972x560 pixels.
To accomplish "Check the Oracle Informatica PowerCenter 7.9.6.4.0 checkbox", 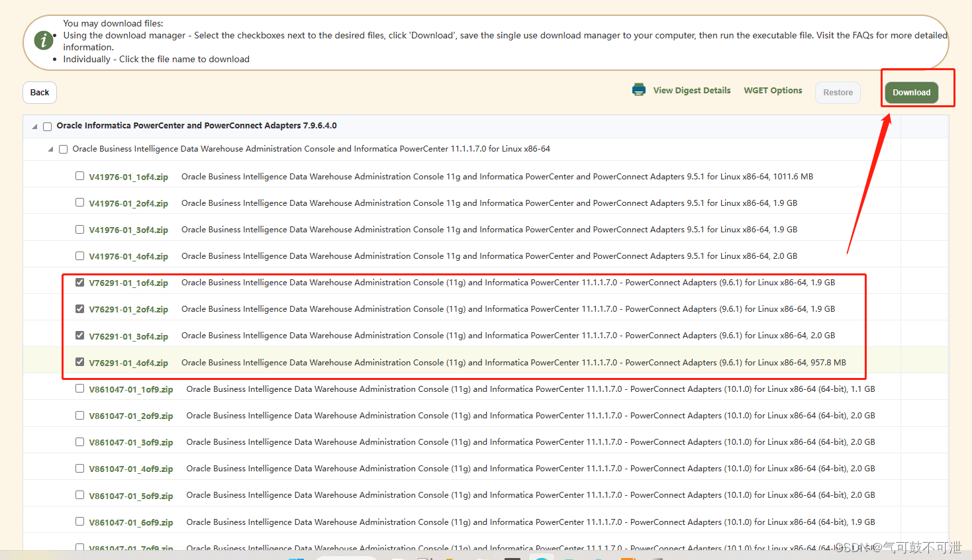I will click(47, 126).
